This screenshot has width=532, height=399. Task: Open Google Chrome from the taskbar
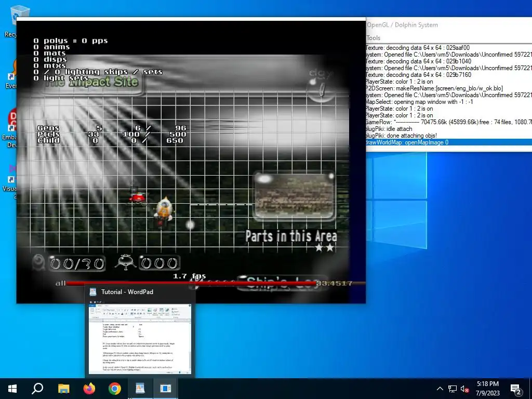(115, 389)
